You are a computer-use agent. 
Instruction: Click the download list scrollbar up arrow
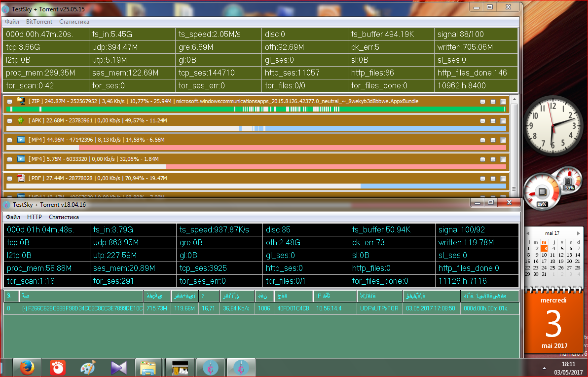(x=514, y=100)
